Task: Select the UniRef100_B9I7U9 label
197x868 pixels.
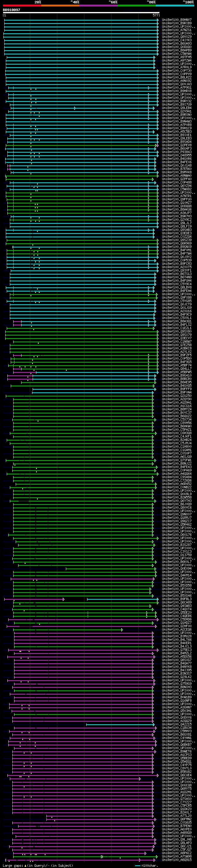Action: pos(177,104)
